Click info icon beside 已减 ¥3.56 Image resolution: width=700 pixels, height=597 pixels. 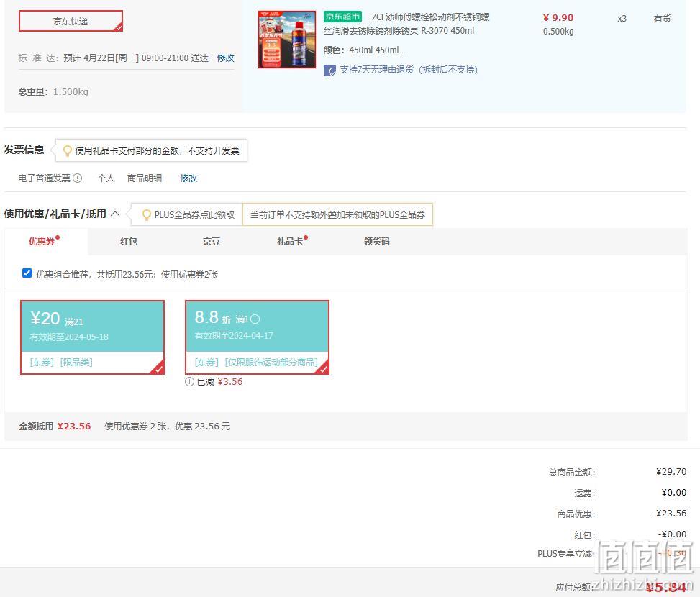(189, 381)
